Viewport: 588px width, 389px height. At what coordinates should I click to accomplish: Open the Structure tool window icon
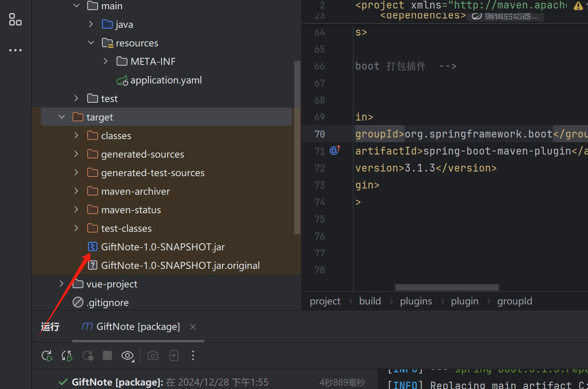point(15,19)
